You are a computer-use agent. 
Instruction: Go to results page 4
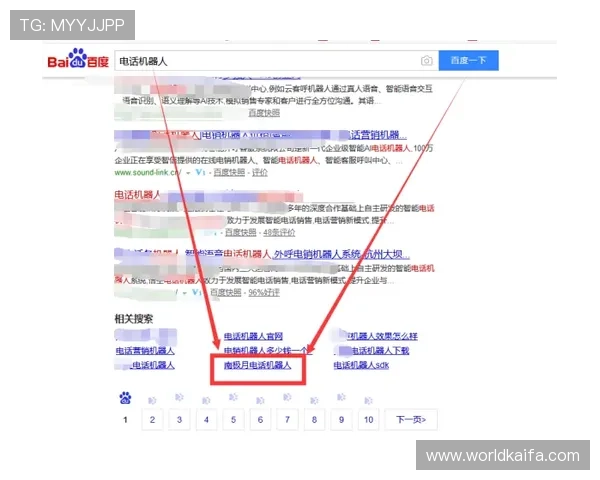click(x=206, y=420)
